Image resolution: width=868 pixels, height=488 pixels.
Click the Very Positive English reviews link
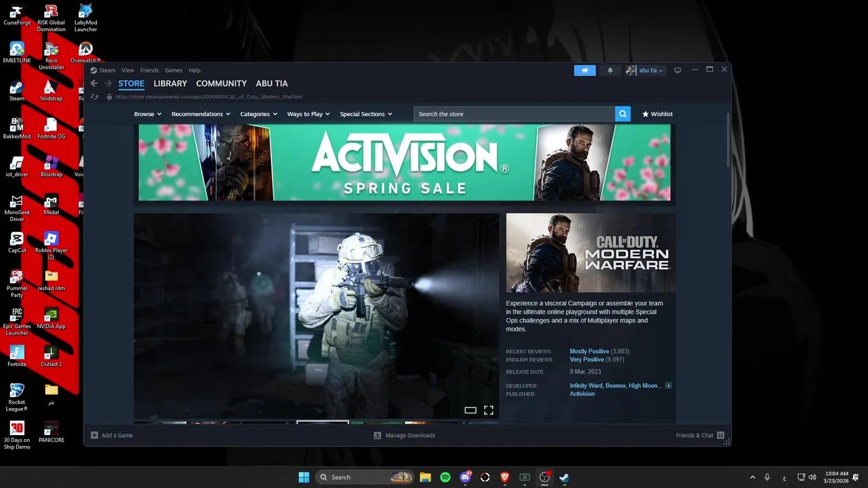[x=587, y=359]
